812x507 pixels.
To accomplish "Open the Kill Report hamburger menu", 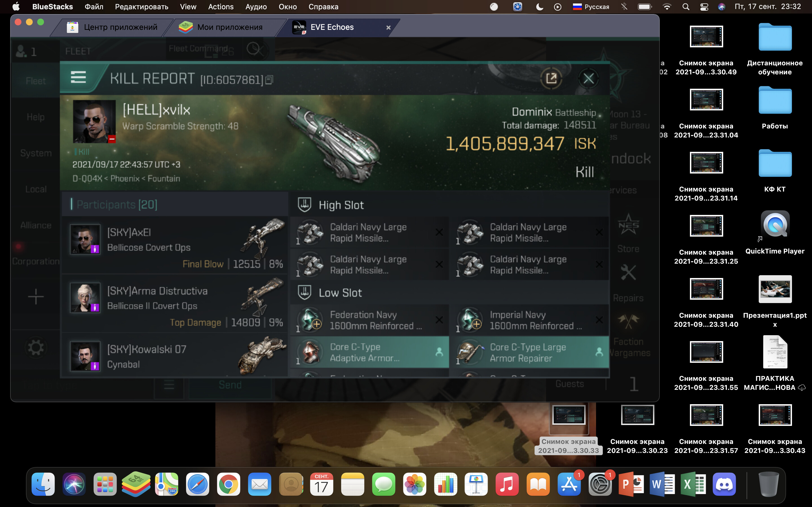I will click(x=78, y=78).
